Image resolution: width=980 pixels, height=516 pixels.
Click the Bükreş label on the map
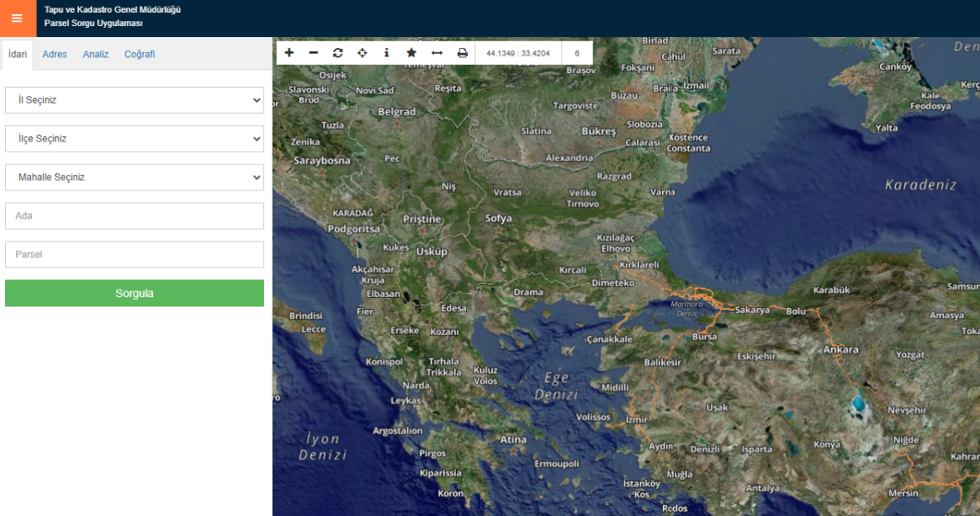click(599, 131)
